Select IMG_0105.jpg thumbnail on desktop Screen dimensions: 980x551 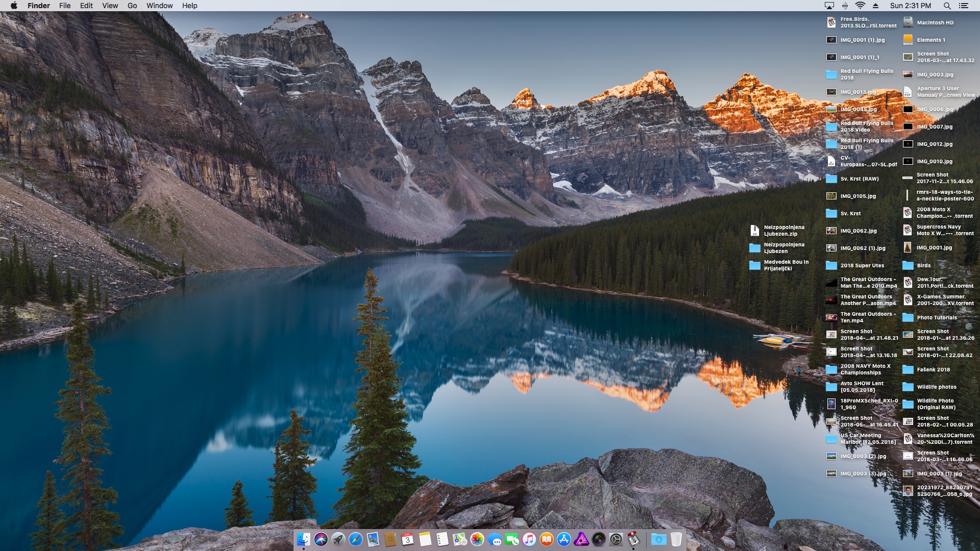coord(831,196)
